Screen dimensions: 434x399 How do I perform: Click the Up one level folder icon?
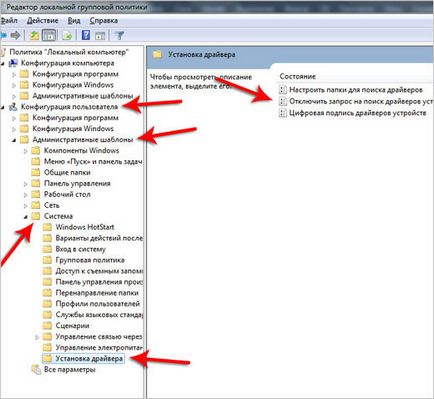34,35
